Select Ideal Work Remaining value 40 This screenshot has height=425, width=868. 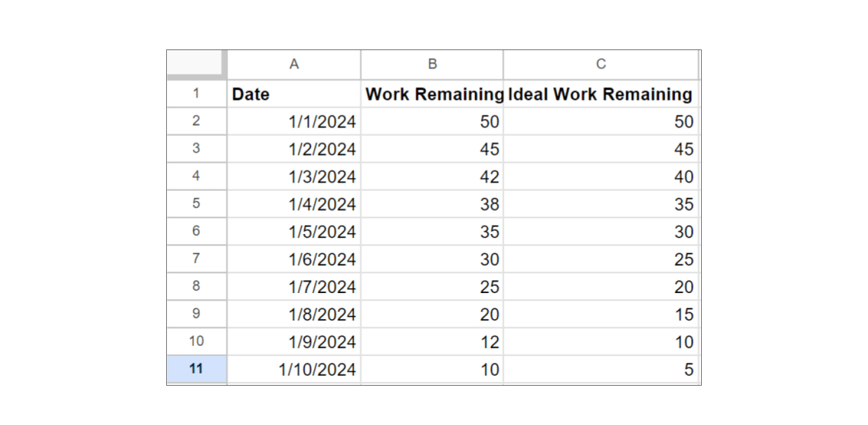click(601, 176)
